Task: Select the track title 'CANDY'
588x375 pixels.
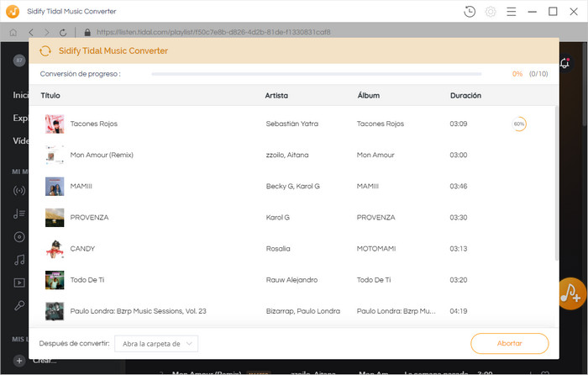Action: [82, 249]
